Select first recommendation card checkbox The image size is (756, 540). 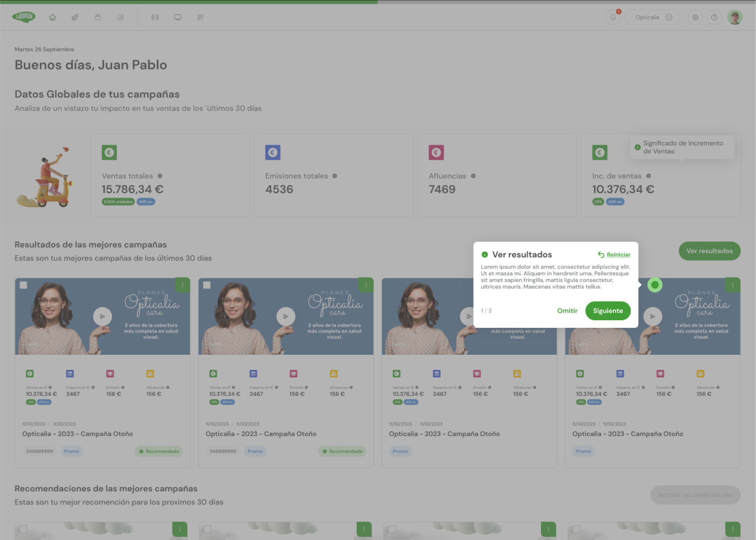[23, 529]
